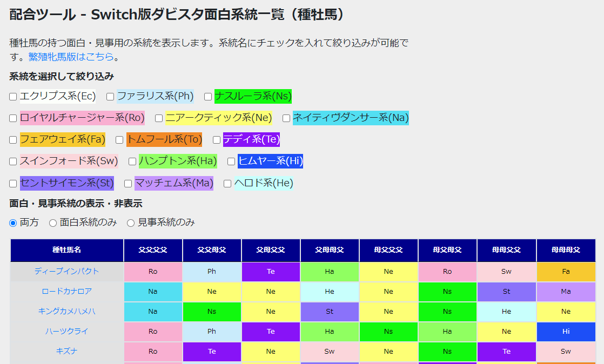Image resolution: width=604 pixels, height=364 pixels.
Task: Select the 両方 radio button
Action: (x=13, y=223)
